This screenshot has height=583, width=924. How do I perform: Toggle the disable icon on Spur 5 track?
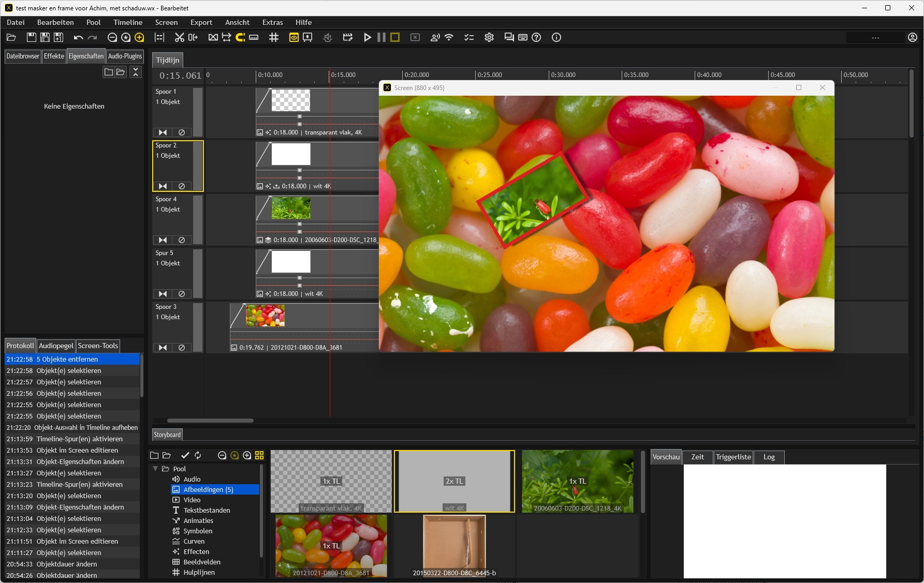pos(182,294)
